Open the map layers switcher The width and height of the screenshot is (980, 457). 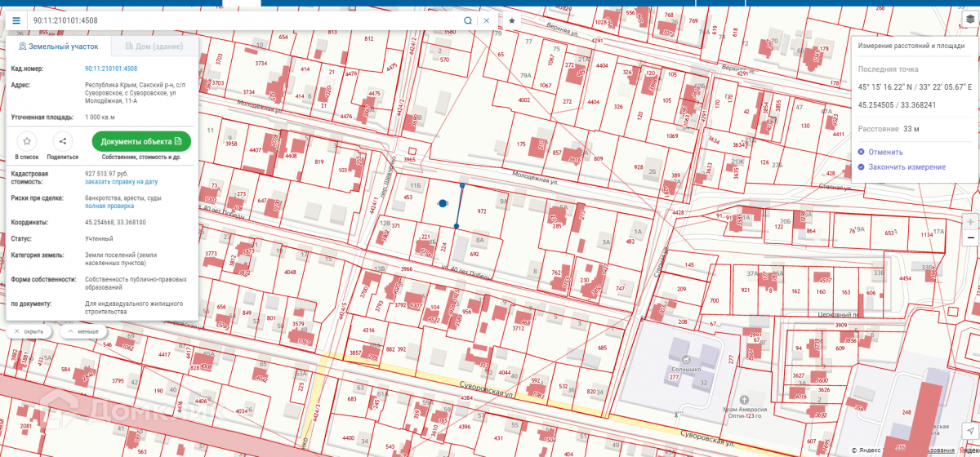tap(970, 19)
